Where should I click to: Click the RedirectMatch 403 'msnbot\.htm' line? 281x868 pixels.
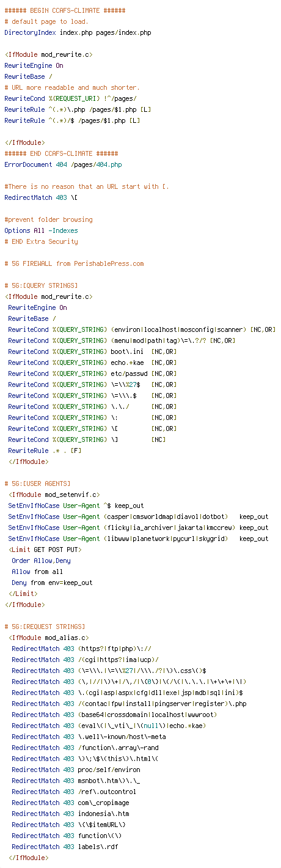point(76,781)
